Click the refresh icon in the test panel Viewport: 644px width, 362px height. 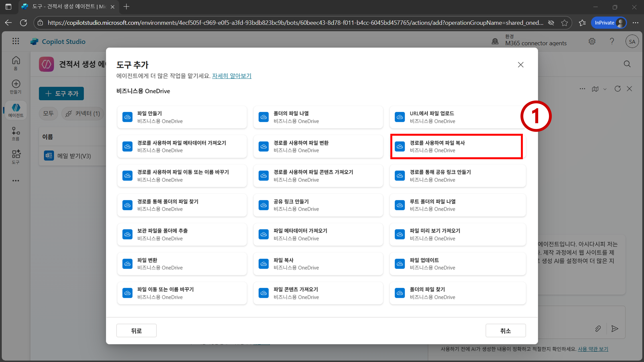(617, 89)
